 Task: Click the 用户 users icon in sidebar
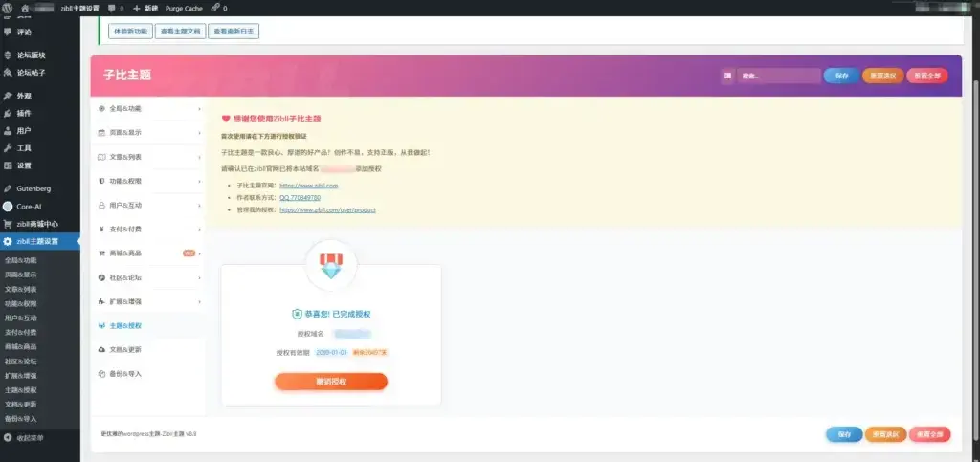click(x=8, y=131)
